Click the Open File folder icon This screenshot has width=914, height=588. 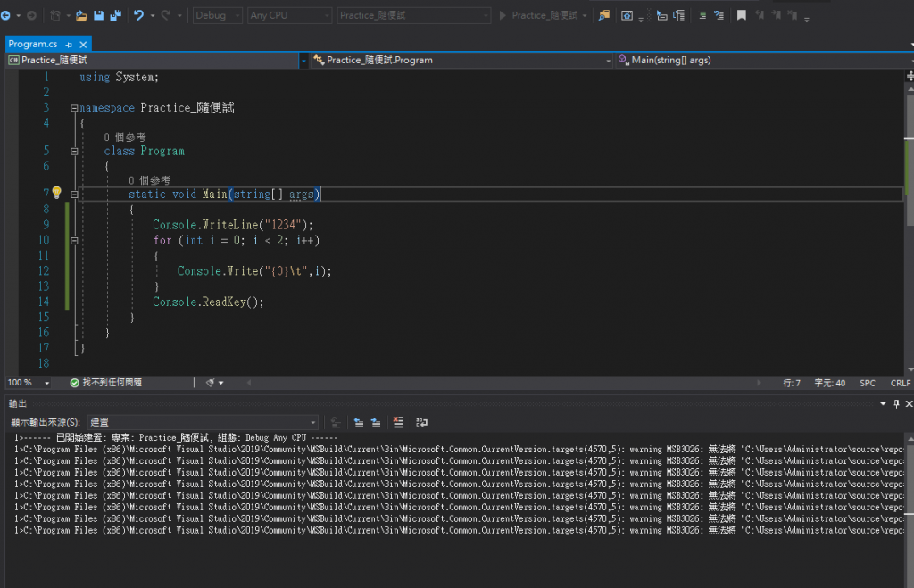tap(81, 15)
